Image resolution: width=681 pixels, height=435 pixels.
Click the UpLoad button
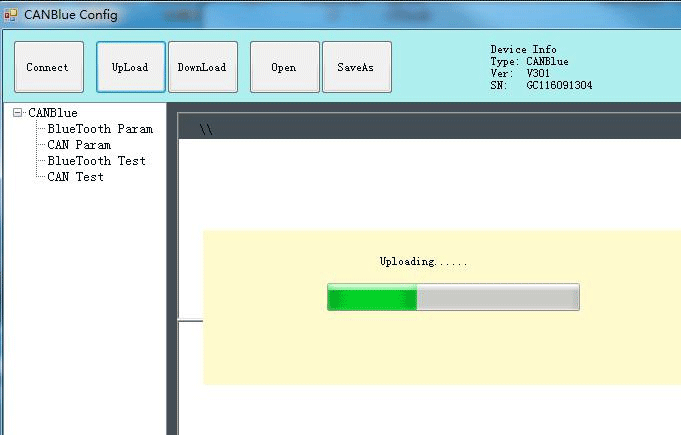130,67
